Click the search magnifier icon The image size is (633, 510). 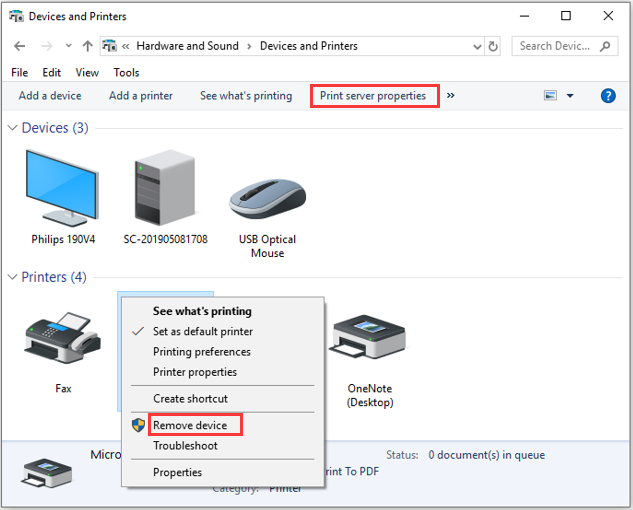pyautogui.click(x=605, y=46)
